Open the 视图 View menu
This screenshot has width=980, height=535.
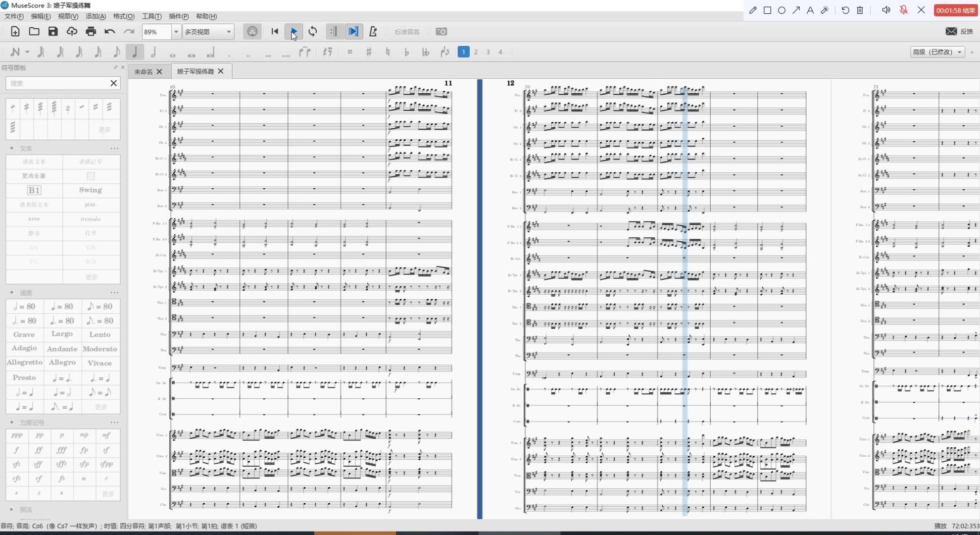(x=68, y=16)
